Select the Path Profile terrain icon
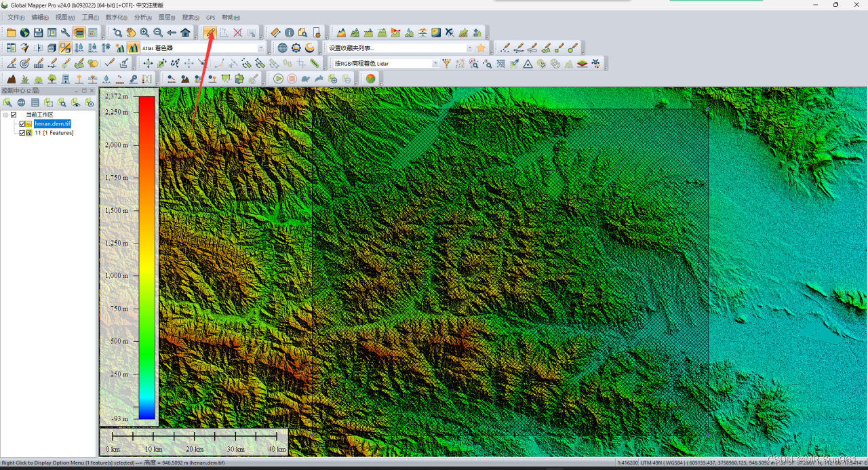 click(340, 32)
